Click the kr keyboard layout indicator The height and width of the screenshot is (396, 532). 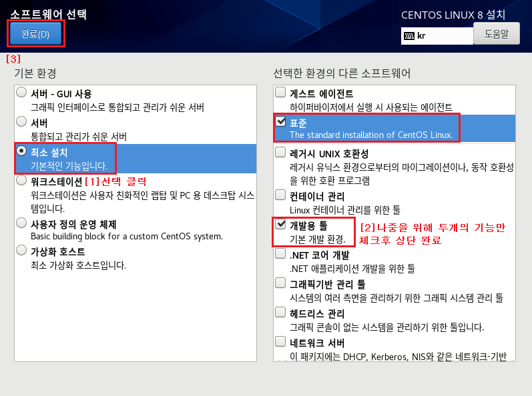click(x=437, y=36)
